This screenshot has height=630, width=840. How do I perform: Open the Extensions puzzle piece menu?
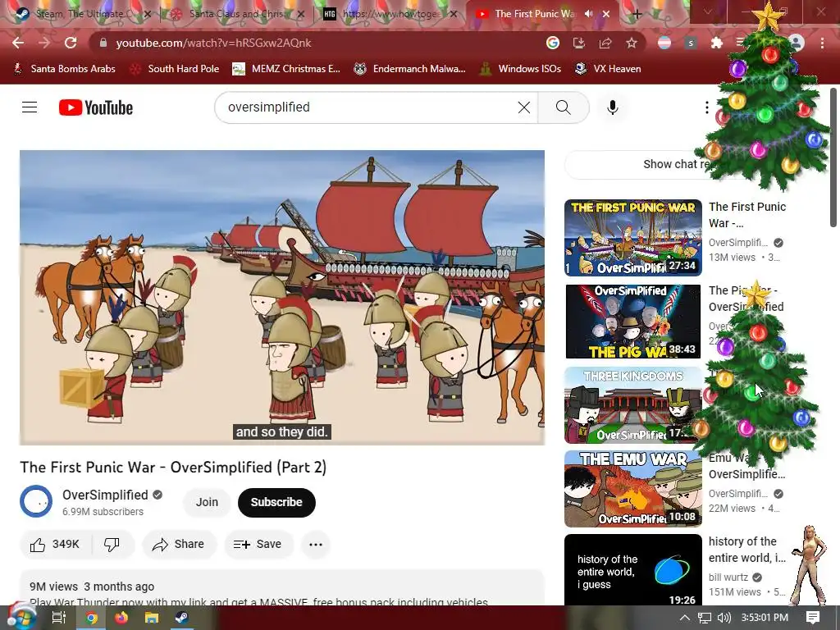click(x=716, y=43)
